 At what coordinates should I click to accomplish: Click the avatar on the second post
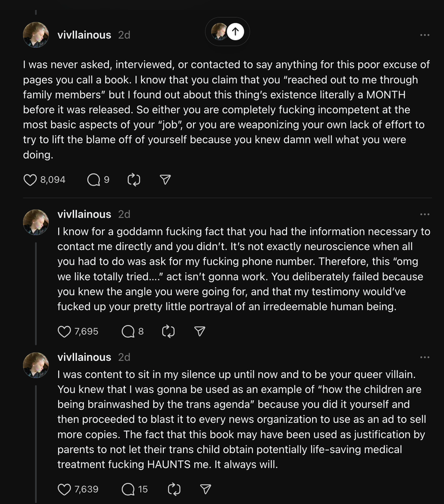point(36,221)
